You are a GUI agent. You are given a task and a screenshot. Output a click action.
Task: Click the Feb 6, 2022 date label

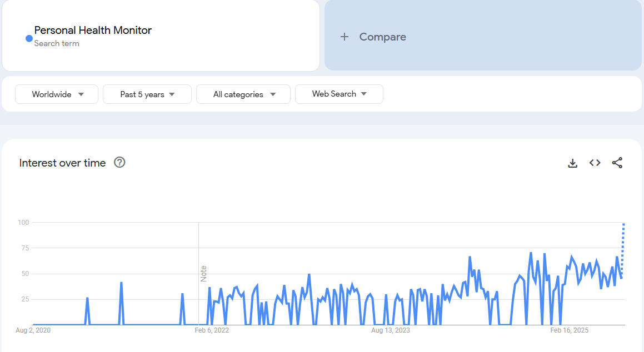click(x=212, y=330)
